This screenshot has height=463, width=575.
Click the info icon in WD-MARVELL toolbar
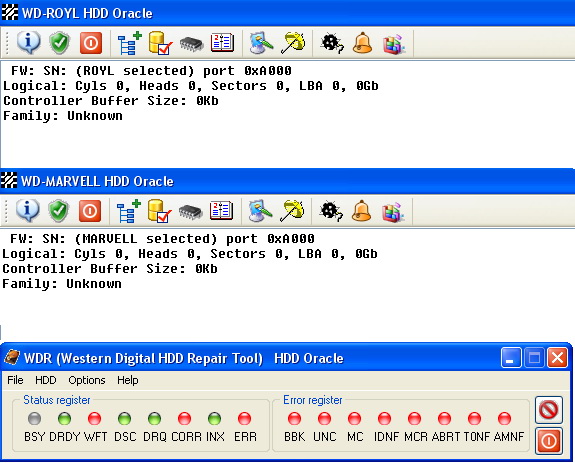[28, 211]
